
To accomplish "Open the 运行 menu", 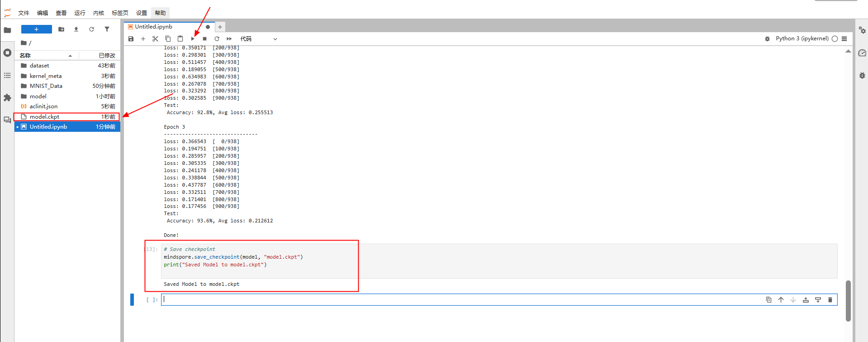I will [x=80, y=13].
